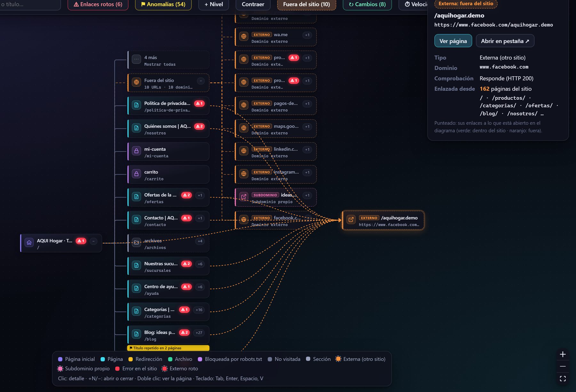This screenshot has width=576, height=392.
Task: Click the Página inicial legend swatch
Action: (60, 359)
